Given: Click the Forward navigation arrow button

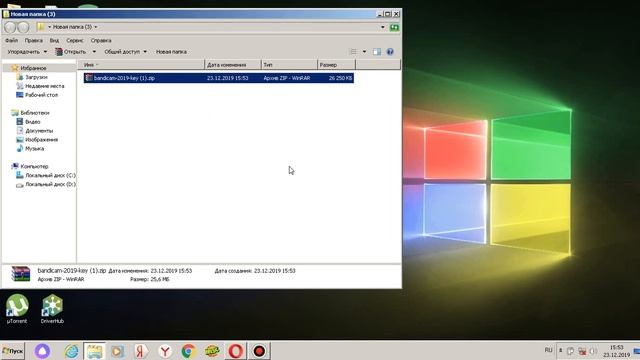Looking at the screenshot, I should click(23, 27).
